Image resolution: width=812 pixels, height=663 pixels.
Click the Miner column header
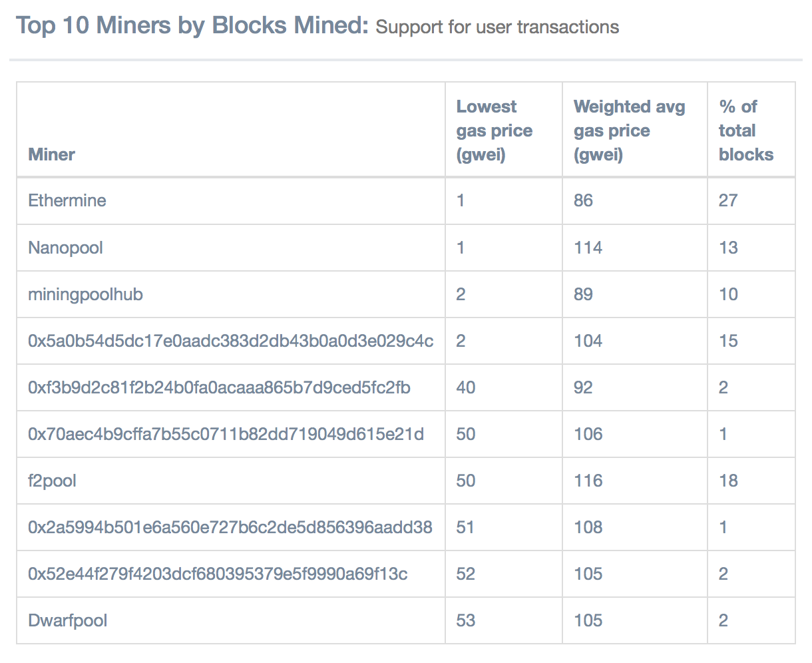51,154
